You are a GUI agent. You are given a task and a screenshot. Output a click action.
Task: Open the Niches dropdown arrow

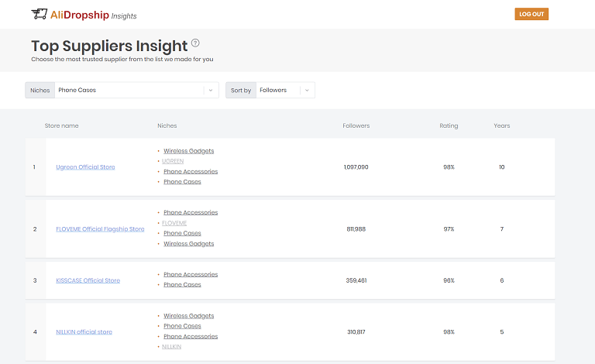click(211, 91)
